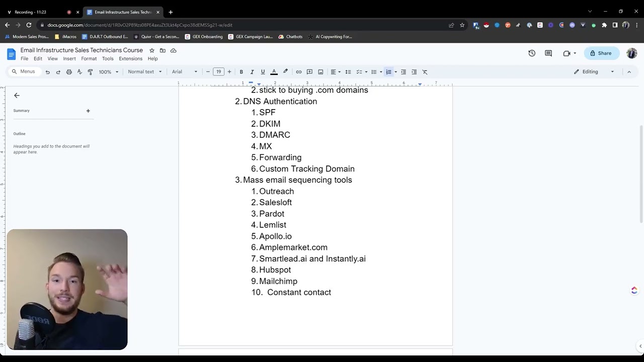Toggle underline formatting
644x362 pixels.
point(263,72)
